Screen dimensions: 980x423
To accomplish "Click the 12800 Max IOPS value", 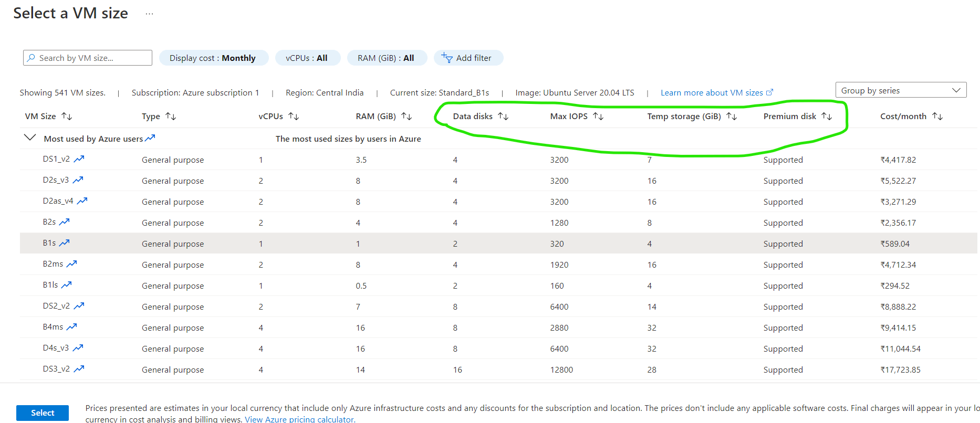I will click(x=561, y=369).
